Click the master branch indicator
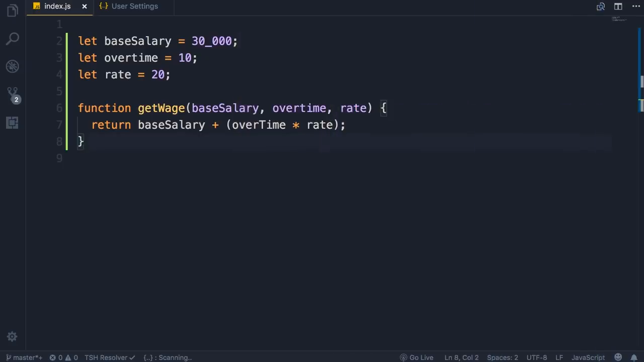The image size is (644, 362). click(x=24, y=357)
